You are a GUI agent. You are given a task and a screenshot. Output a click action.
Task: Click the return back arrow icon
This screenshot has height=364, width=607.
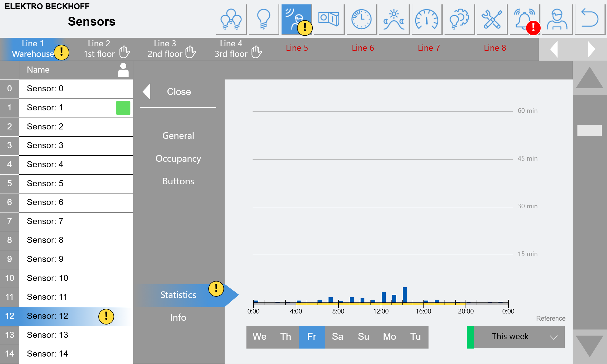coord(590,19)
